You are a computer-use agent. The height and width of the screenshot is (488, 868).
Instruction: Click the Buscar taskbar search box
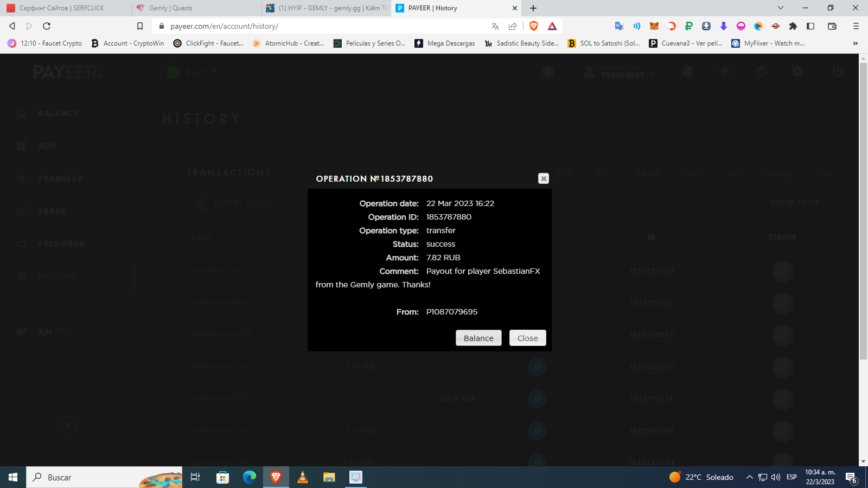[x=104, y=477]
